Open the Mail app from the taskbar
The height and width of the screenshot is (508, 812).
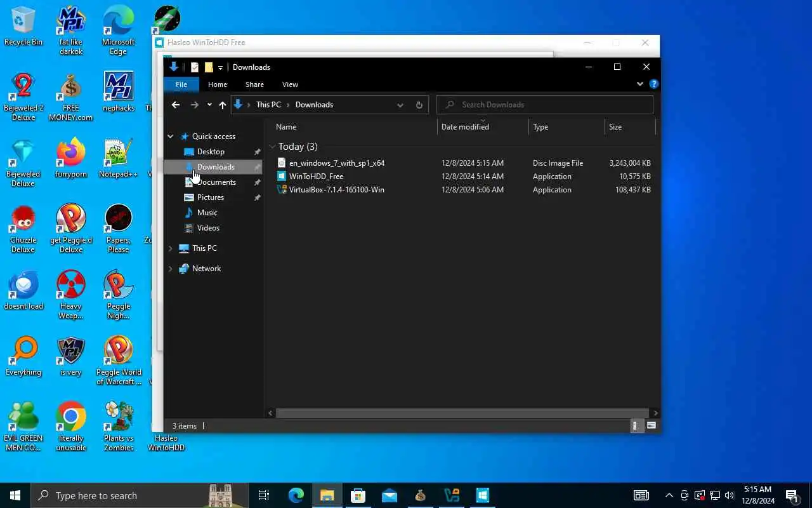390,495
